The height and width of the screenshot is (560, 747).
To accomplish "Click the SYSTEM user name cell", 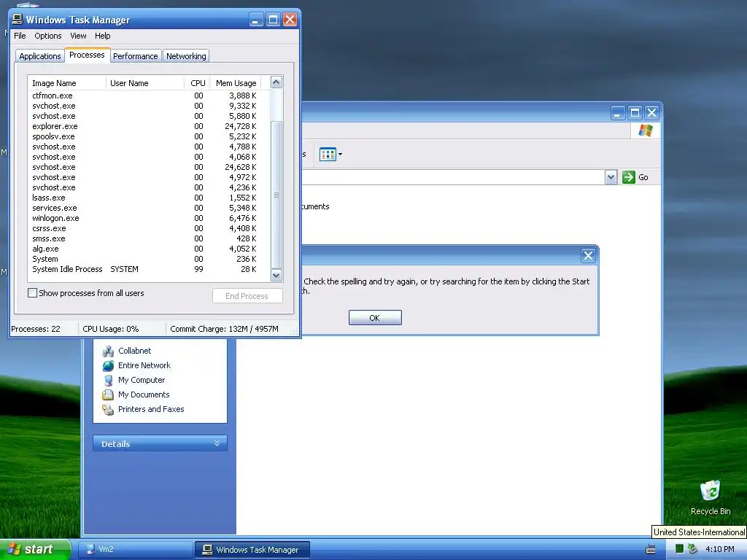I will [x=124, y=270].
